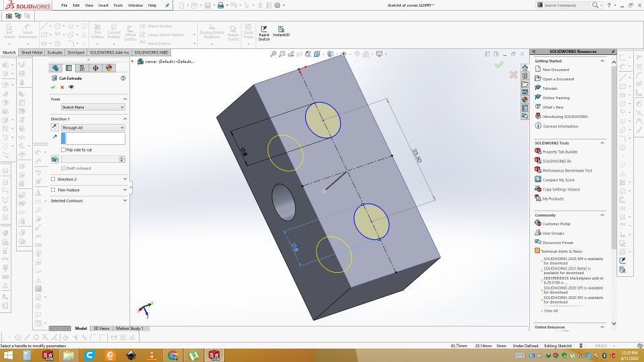This screenshot has height=362, width=644.
Task: Click the Previous View icon
Action: [x=290, y=54]
